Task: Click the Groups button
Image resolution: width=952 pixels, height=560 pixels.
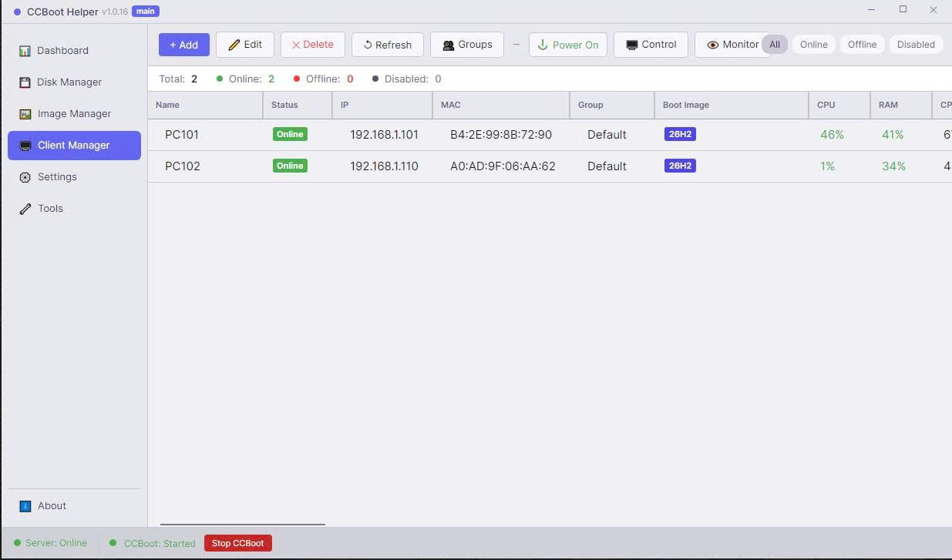Action: click(467, 45)
